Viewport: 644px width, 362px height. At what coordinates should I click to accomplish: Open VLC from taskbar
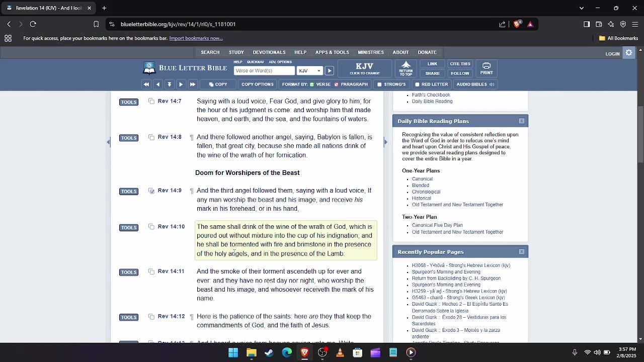pos(340,352)
